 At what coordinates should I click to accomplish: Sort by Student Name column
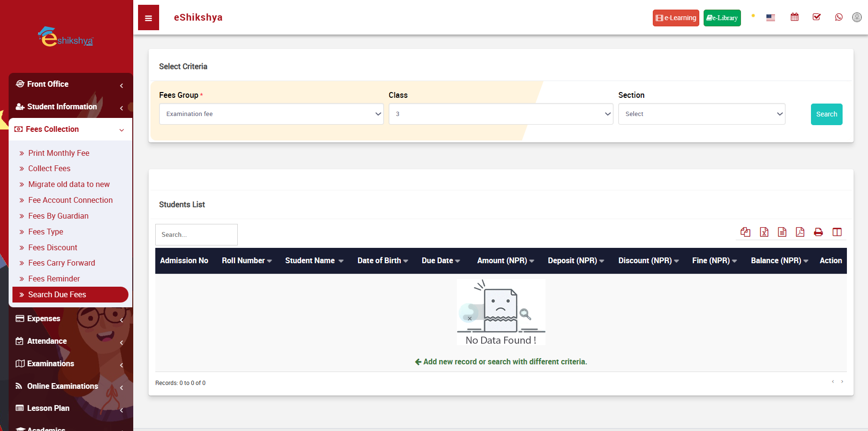pyautogui.click(x=314, y=260)
